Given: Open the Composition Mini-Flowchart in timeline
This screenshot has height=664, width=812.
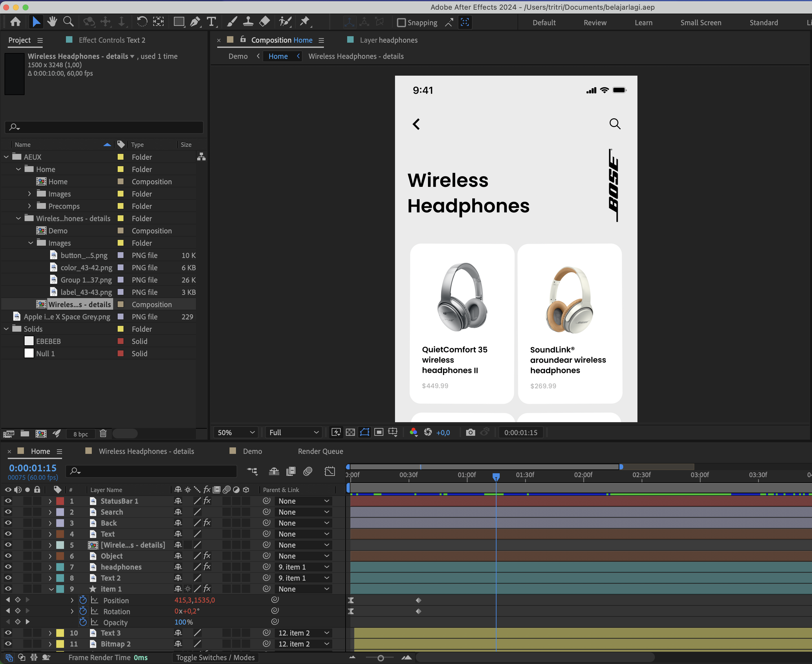Looking at the screenshot, I should point(252,471).
